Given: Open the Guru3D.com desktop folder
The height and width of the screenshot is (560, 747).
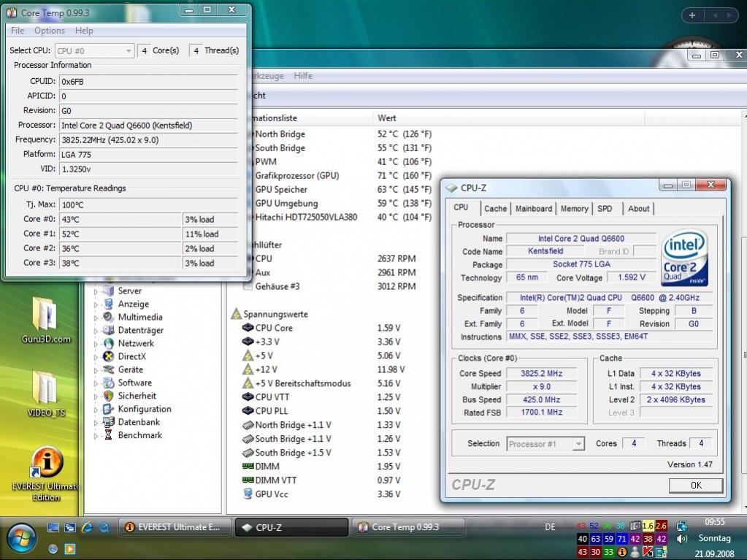Looking at the screenshot, I should pos(45,320).
